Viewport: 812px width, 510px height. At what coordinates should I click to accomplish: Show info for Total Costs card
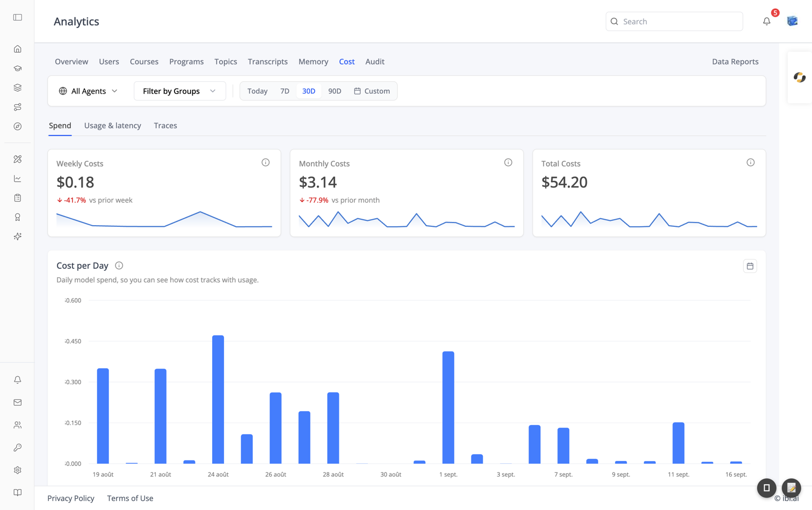coord(750,162)
